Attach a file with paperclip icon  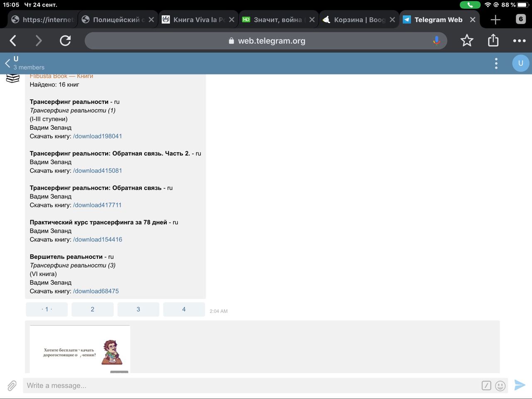12,386
